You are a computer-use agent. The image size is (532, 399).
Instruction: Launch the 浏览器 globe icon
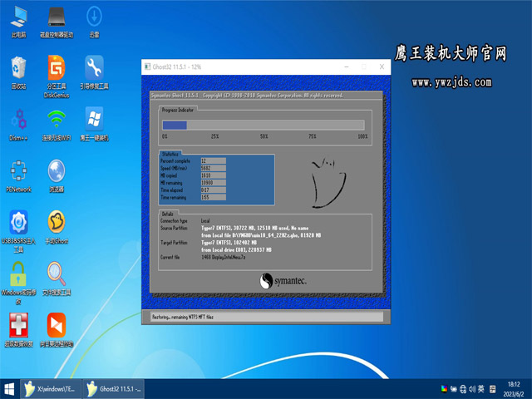[x=57, y=176]
